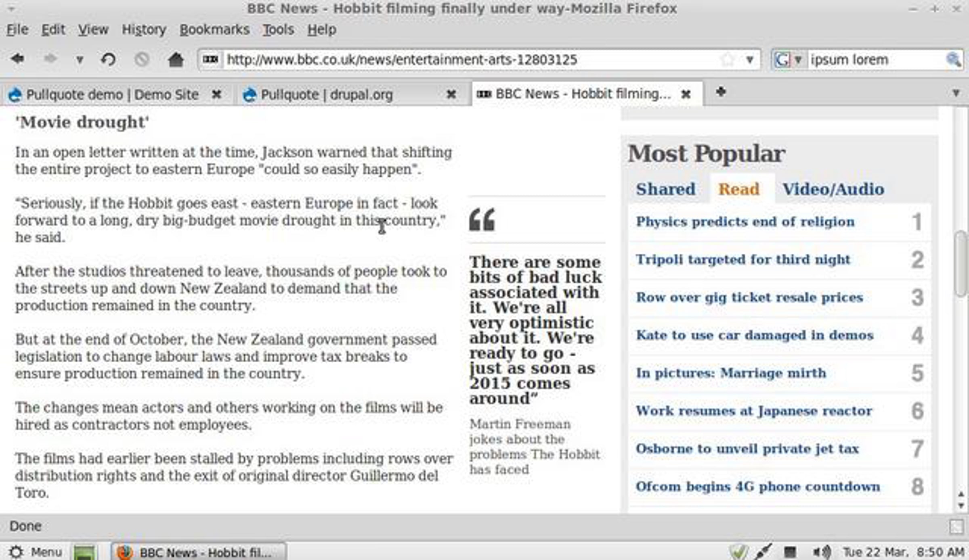
Task: Open the Tripoli targeted for third night story
Action: tap(743, 259)
